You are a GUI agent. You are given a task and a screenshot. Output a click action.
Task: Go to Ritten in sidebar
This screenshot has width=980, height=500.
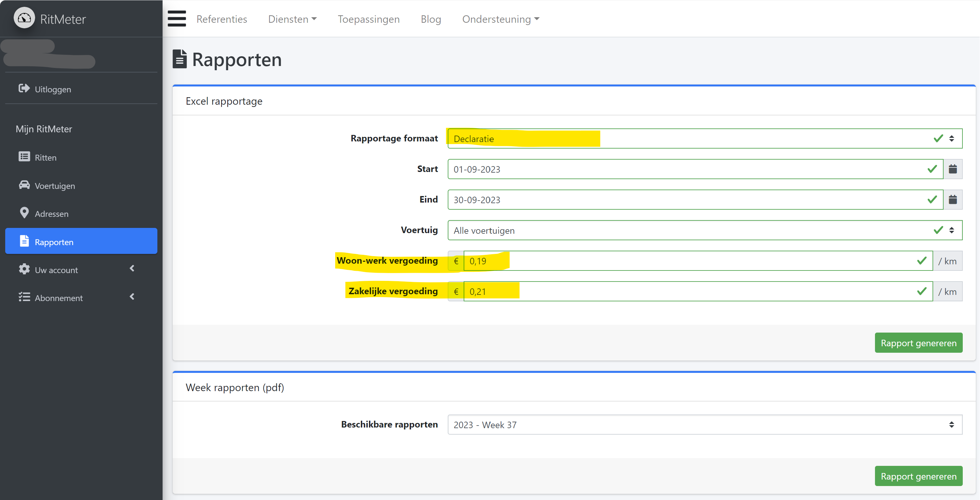(81, 157)
